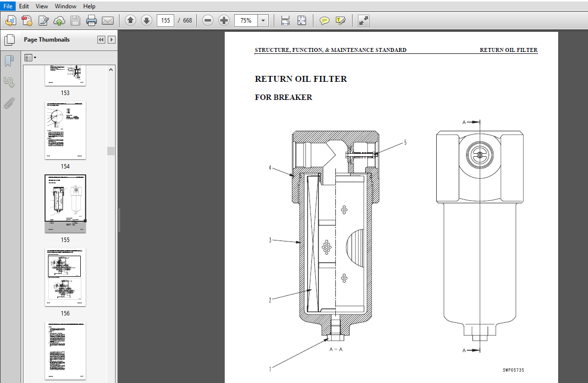588x383 pixels.
Task: Click the Read Mode expand icon
Action: click(363, 21)
